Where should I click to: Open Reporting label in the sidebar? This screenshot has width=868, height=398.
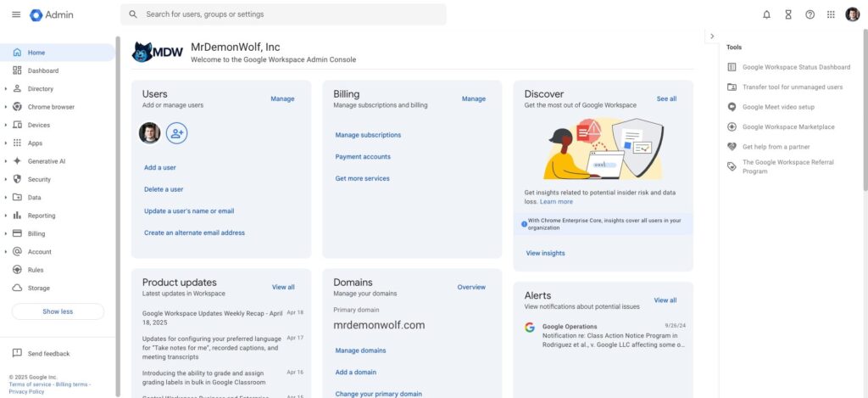42,216
